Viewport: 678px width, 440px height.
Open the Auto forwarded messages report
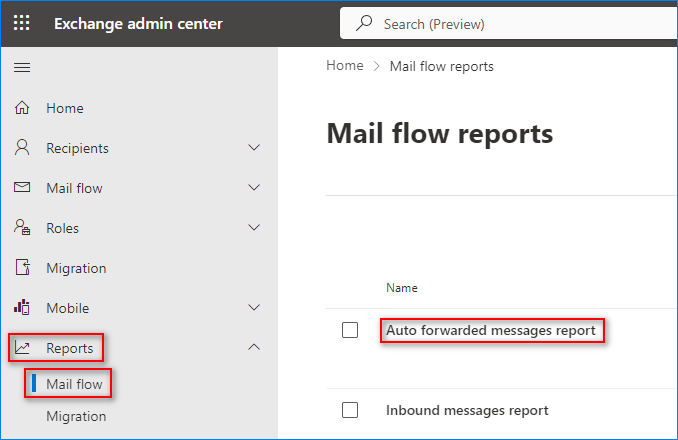point(491,331)
